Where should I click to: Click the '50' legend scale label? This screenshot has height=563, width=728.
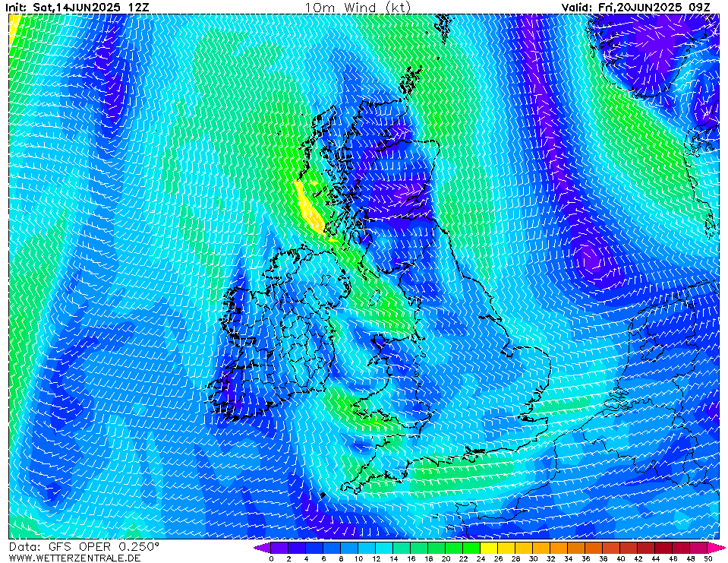tap(708, 558)
